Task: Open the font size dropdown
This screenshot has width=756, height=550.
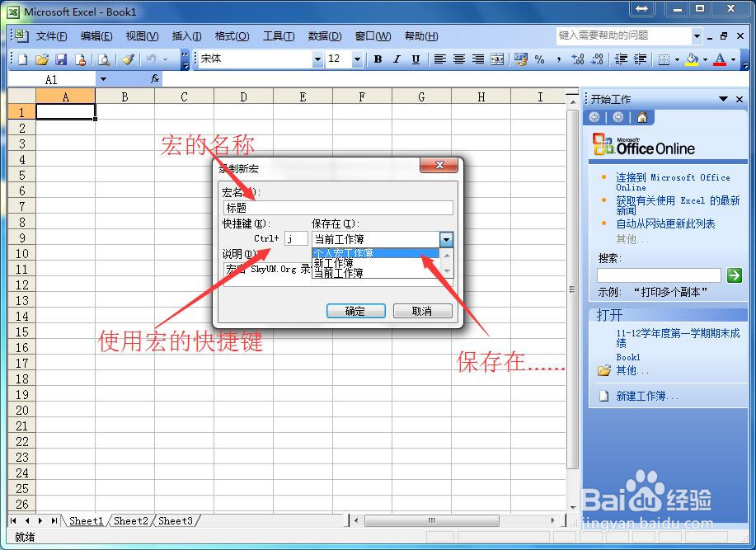Action: [x=357, y=59]
